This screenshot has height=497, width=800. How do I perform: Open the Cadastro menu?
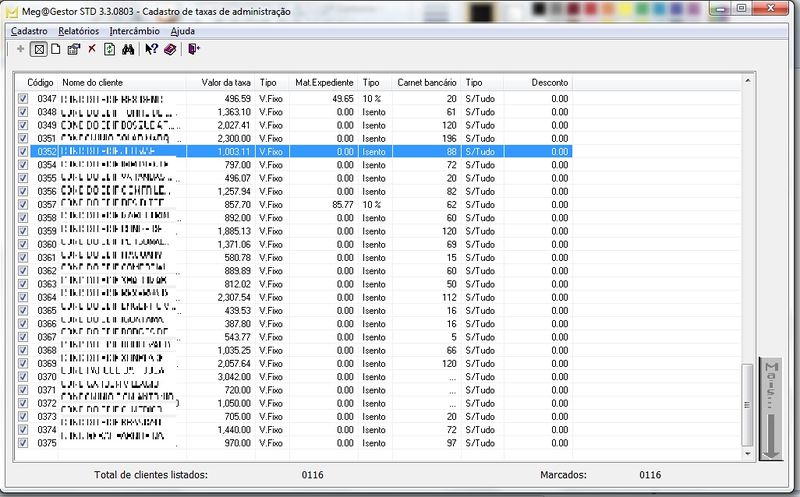click(x=29, y=31)
